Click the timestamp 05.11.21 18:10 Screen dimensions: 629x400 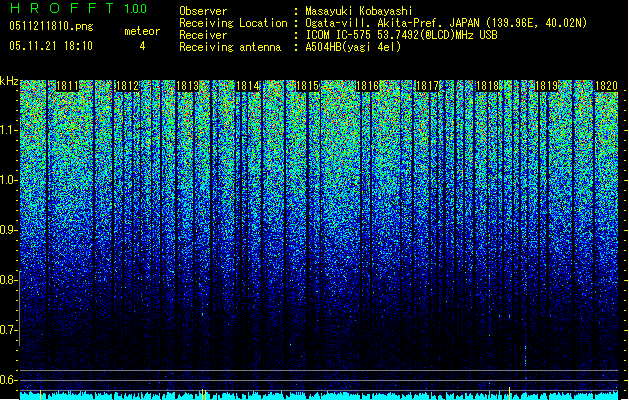(x=51, y=46)
